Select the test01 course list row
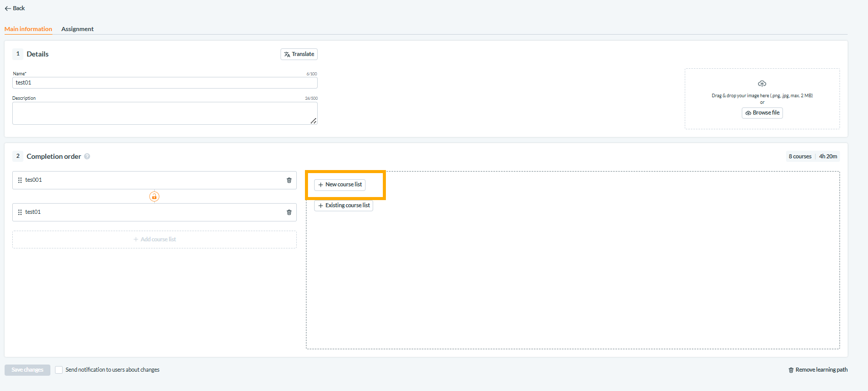The width and height of the screenshot is (868, 391). (x=154, y=212)
